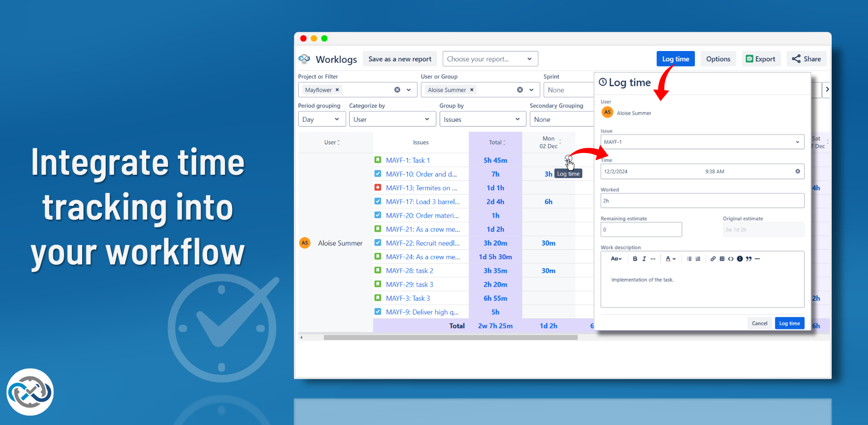Clear all User or Group selections

point(520,90)
